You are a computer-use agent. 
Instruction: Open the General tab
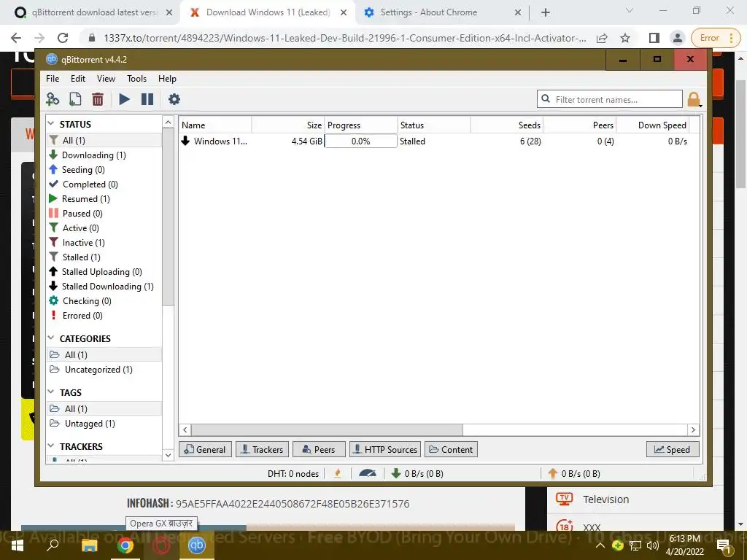[x=205, y=449]
